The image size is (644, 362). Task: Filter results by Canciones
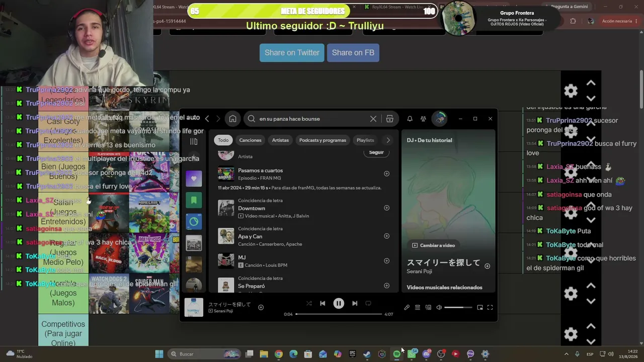[250, 140]
